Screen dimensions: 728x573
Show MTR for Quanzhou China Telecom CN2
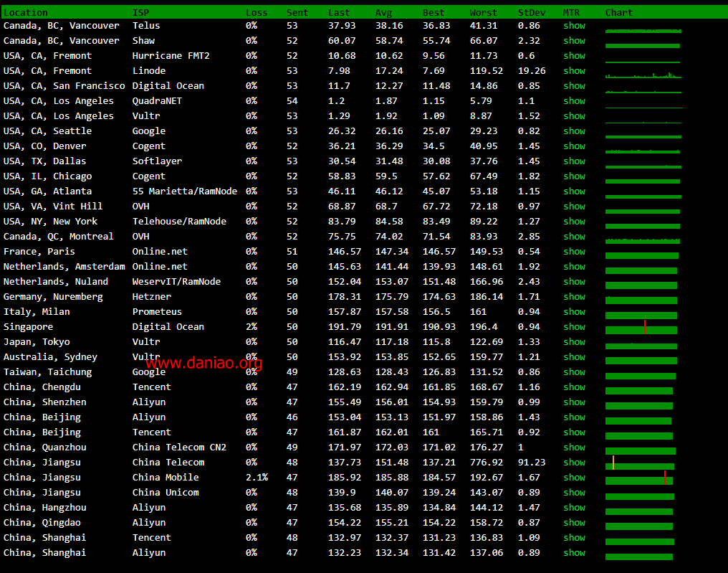pyautogui.click(x=575, y=447)
